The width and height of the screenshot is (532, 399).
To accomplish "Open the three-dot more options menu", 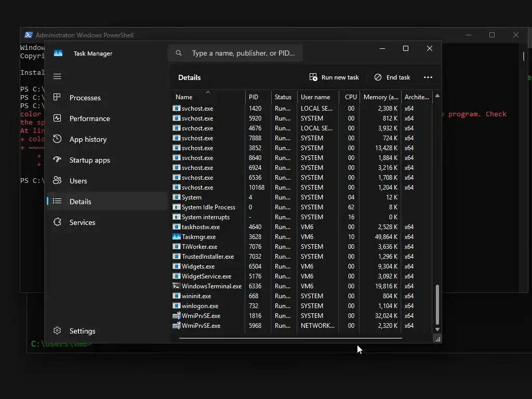I will (x=428, y=77).
